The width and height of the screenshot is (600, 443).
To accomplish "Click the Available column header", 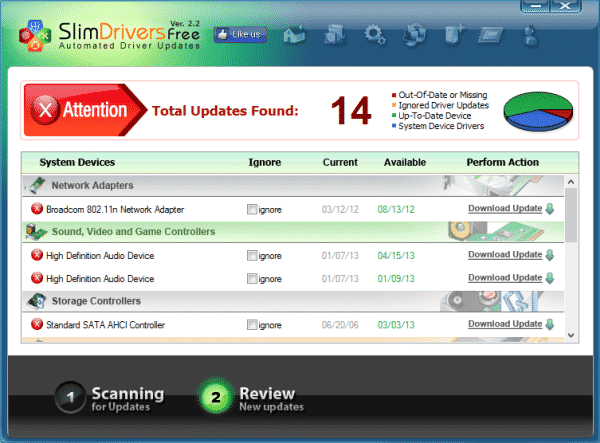I will 405,162.
